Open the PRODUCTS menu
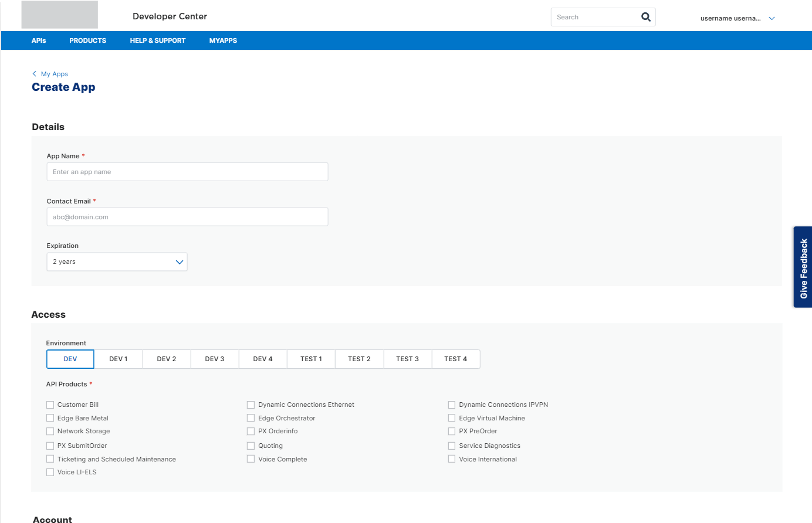Image resolution: width=812 pixels, height=523 pixels. [x=88, y=40]
